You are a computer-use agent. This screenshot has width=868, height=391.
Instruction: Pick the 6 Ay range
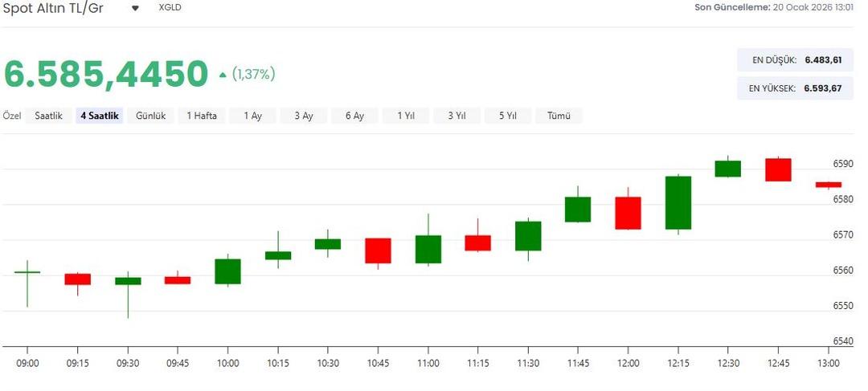pyautogui.click(x=354, y=116)
